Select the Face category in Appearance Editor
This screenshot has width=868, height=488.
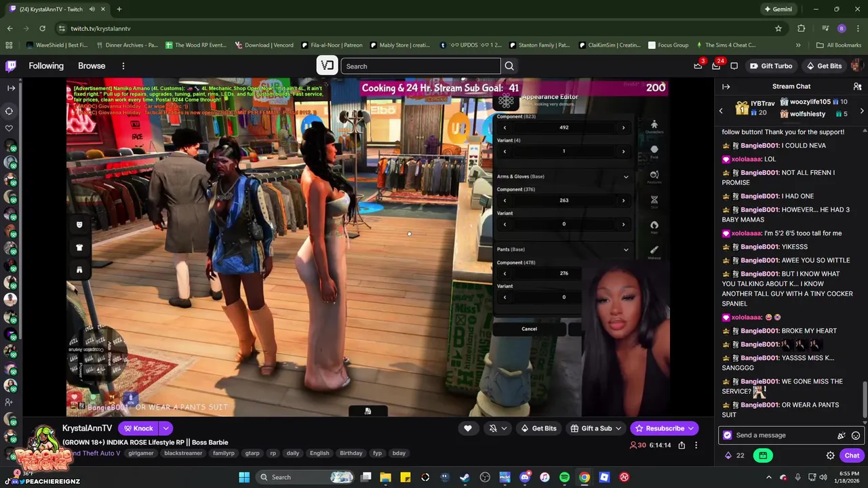click(x=654, y=150)
